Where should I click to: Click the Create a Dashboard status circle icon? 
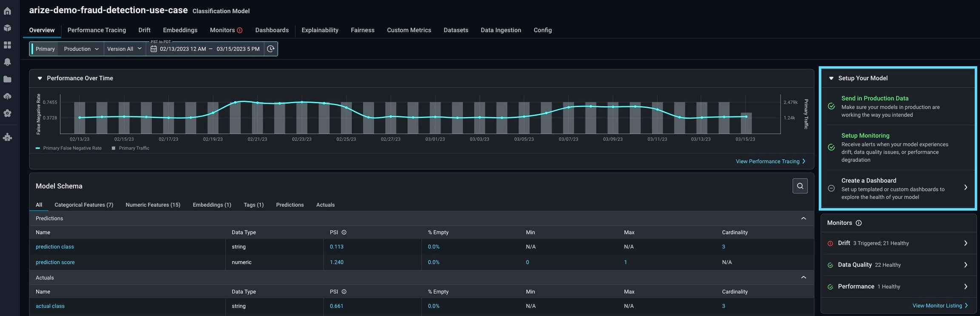[831, 188]
